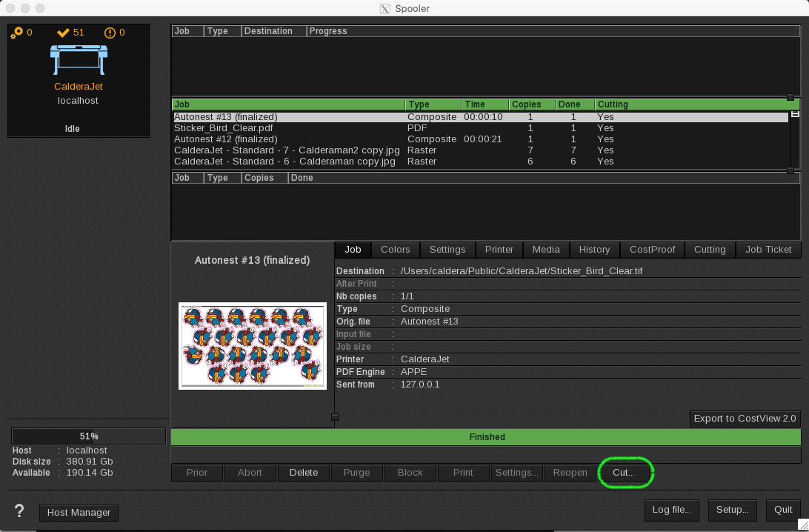Open the Media tab
Image resolution: width=809 pixels, height=532 pixels.
click(546, 250)
